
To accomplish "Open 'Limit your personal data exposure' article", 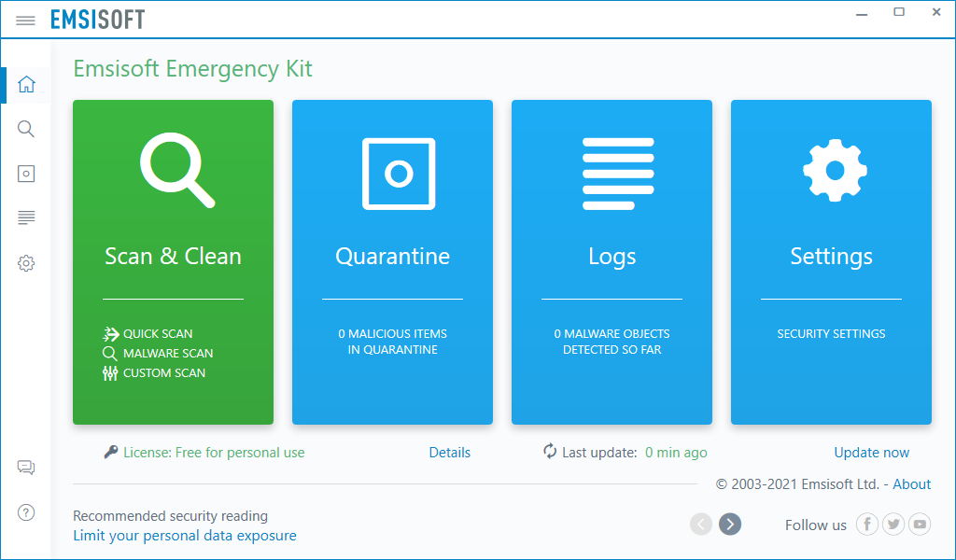I will click(x=185, y=536).
